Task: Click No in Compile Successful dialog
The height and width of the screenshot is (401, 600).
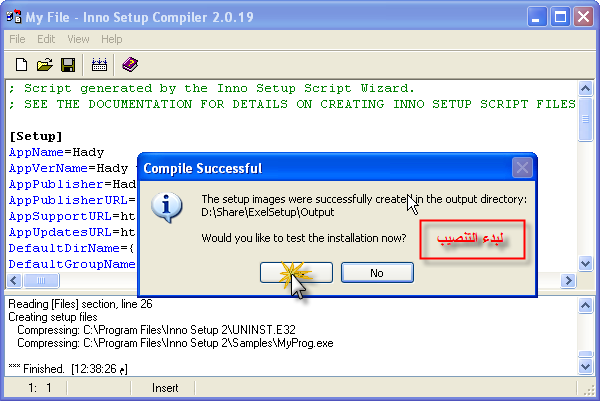Action: (x=377, y=273)
